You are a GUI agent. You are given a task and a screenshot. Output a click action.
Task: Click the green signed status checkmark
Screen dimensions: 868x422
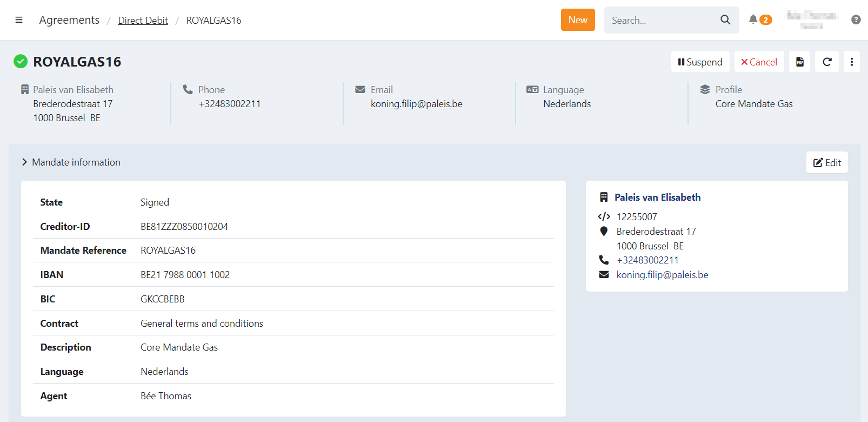(x=21, y=62)
